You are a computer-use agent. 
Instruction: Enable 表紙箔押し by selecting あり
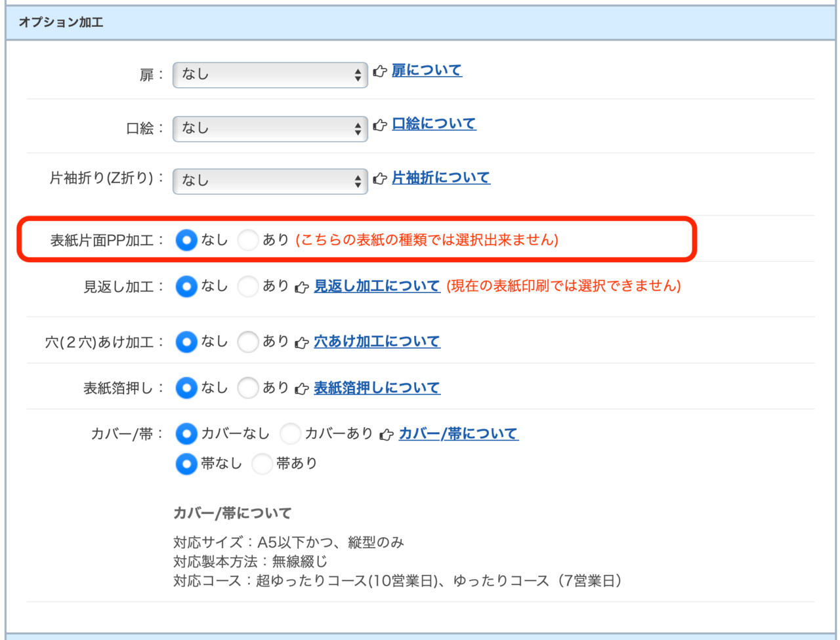click(248, 388)
